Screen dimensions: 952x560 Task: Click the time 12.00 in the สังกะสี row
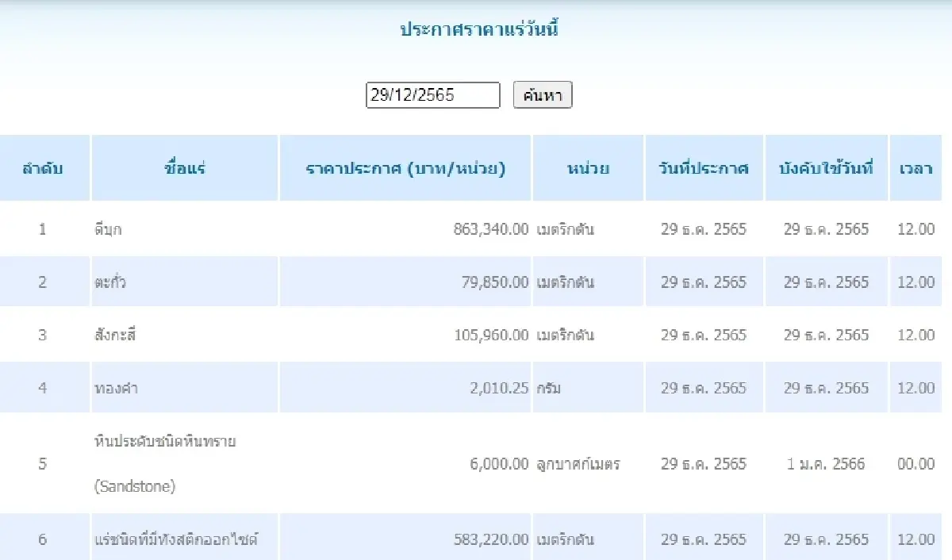[x=916, y=335]
